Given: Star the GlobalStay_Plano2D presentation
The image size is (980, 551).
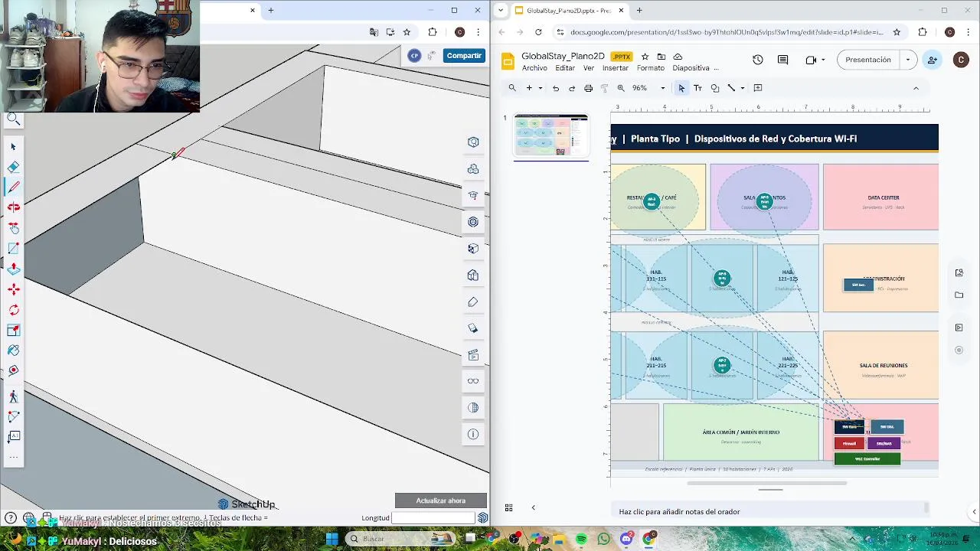Looking at the screenshot, I should click(x=645, y=57).
